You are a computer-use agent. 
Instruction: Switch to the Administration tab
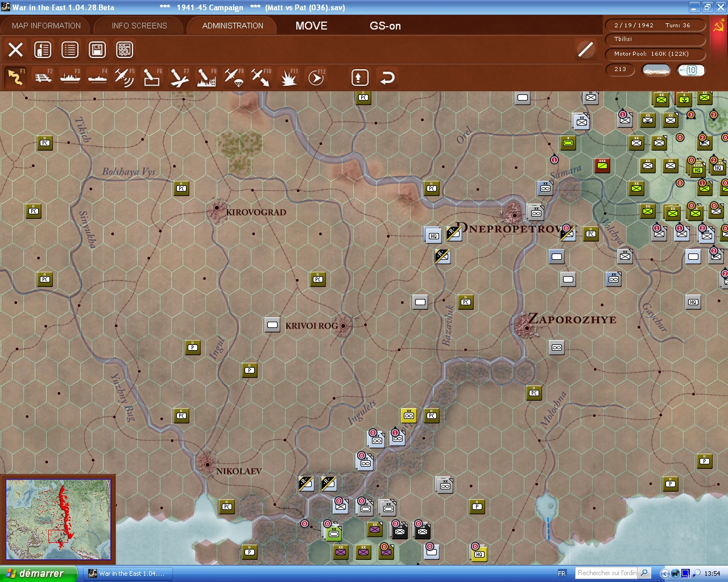pyautogui.click(x=233, y=26)
